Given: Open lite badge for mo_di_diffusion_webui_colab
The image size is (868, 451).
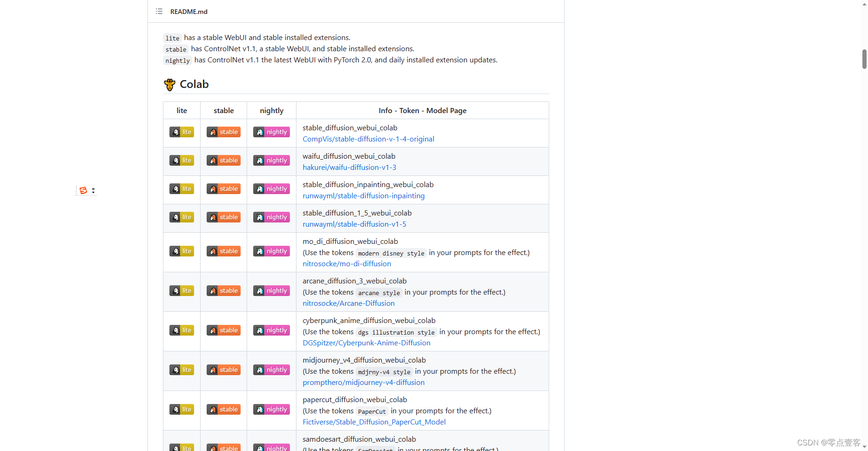Looking at the screenshot, I should pyautogui.click(x=182, y=251).
